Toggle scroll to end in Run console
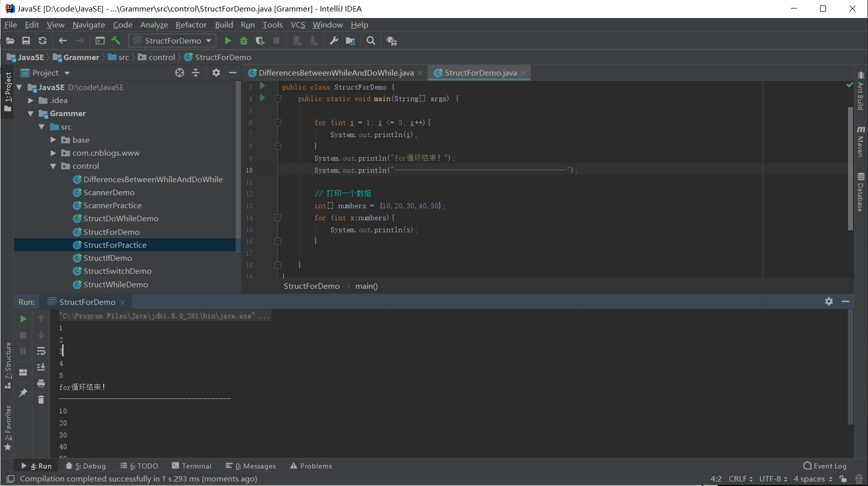Viewport: 868px width, 486px height. [x=41, y=367]
